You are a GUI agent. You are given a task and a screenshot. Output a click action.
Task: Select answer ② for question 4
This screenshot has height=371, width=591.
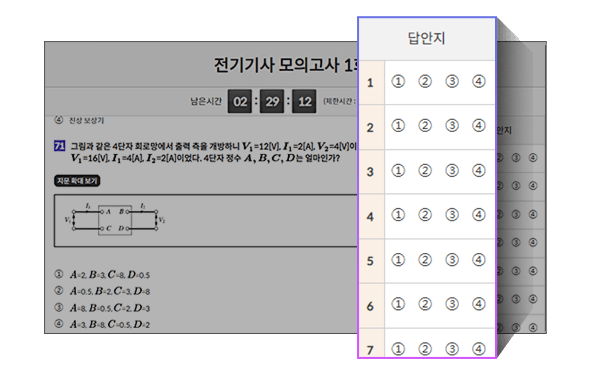[425, 215]
